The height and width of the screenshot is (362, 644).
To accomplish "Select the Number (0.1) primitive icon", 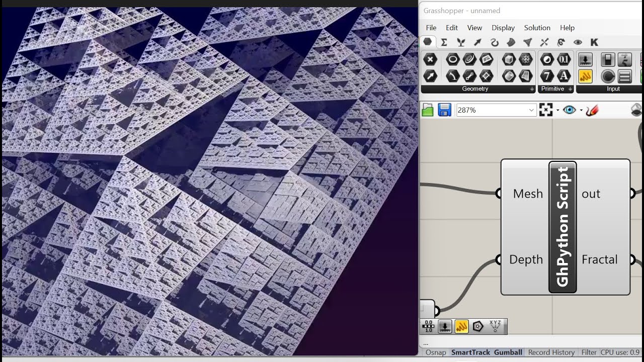I will coord(563,60).
